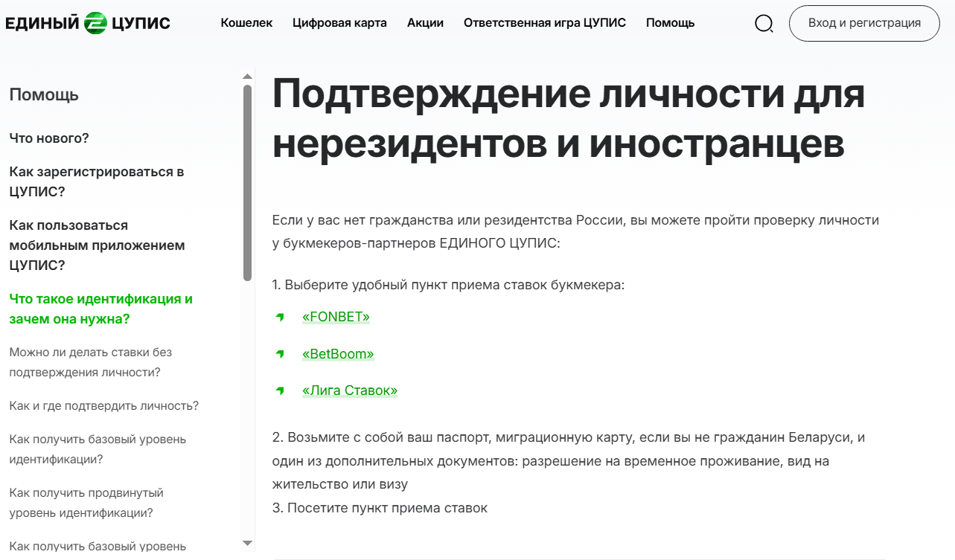Screen dimensions: 955x560
Task: Click the Помощь sidebar heading
Action: tap(44, 95)
